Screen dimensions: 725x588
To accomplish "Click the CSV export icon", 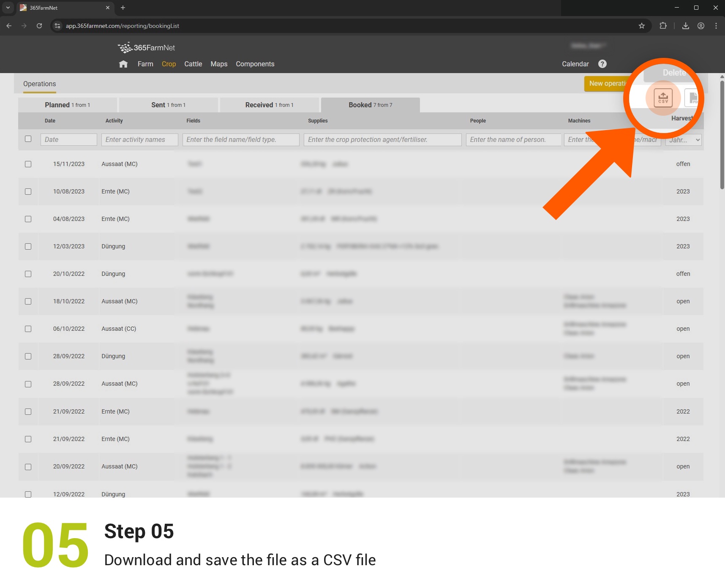I will coord(663,98).
